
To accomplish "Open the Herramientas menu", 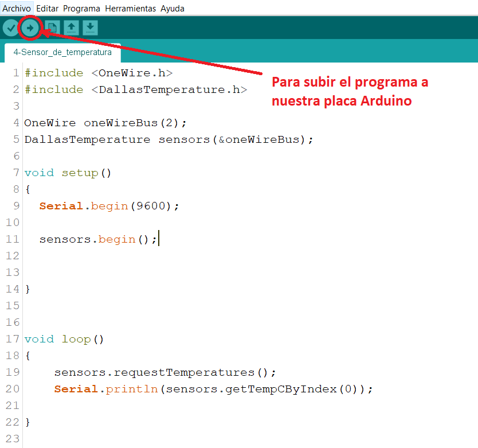I will [x=130, y=9].
